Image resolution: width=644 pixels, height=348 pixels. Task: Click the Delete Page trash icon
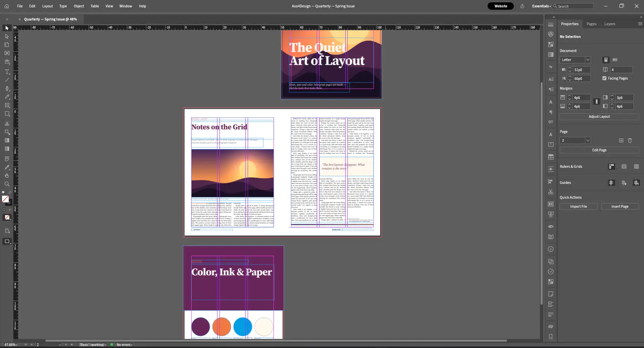630,141
